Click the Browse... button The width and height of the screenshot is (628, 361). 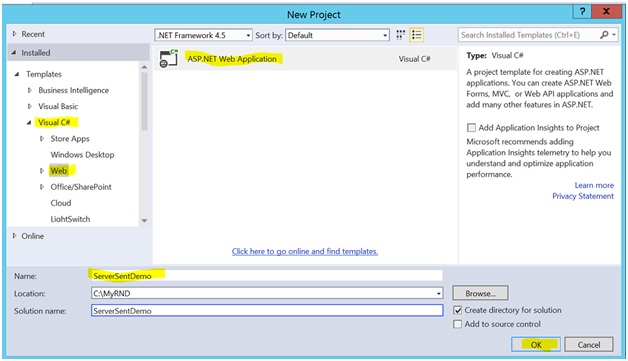coord(480,293)
